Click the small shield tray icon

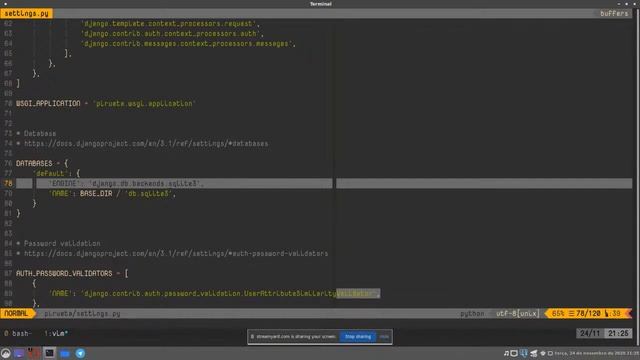[x=543, y=353]
